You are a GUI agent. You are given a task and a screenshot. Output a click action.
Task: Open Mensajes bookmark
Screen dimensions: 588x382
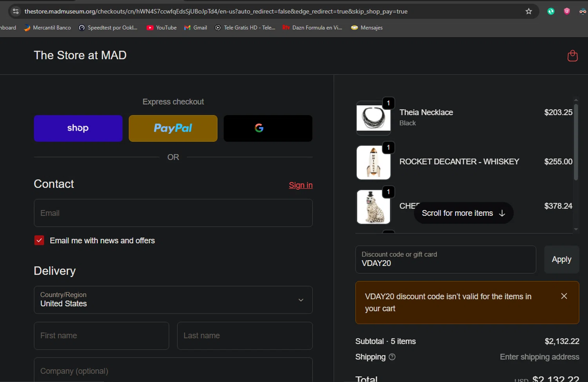click(x=367, y=27)
